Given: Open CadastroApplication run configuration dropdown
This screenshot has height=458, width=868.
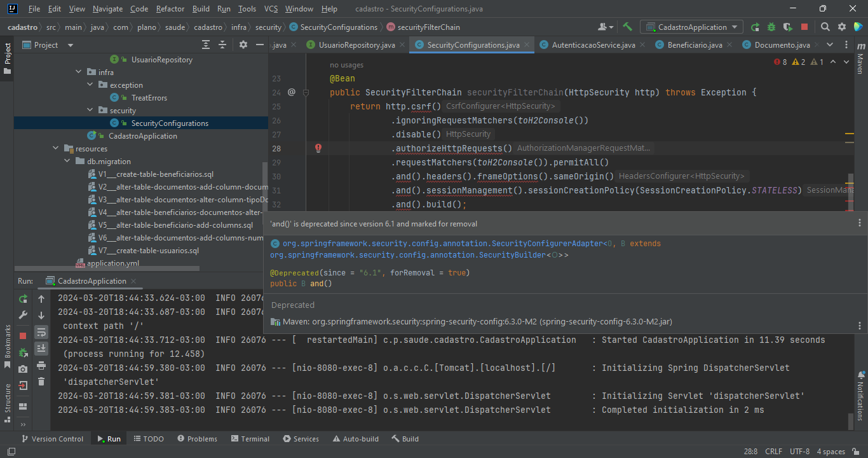Looking at the screenshot, I should 691,27.
